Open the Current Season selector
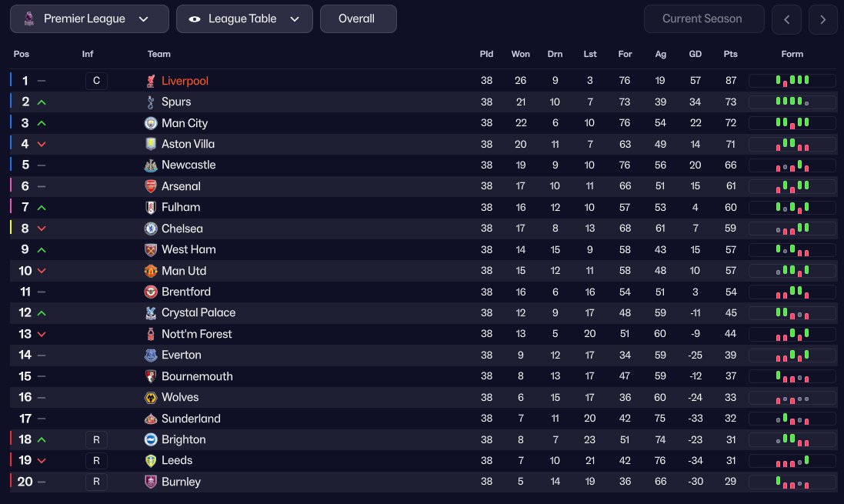The width and height of the screenshot is (844, 504). [x=703, y=19]
